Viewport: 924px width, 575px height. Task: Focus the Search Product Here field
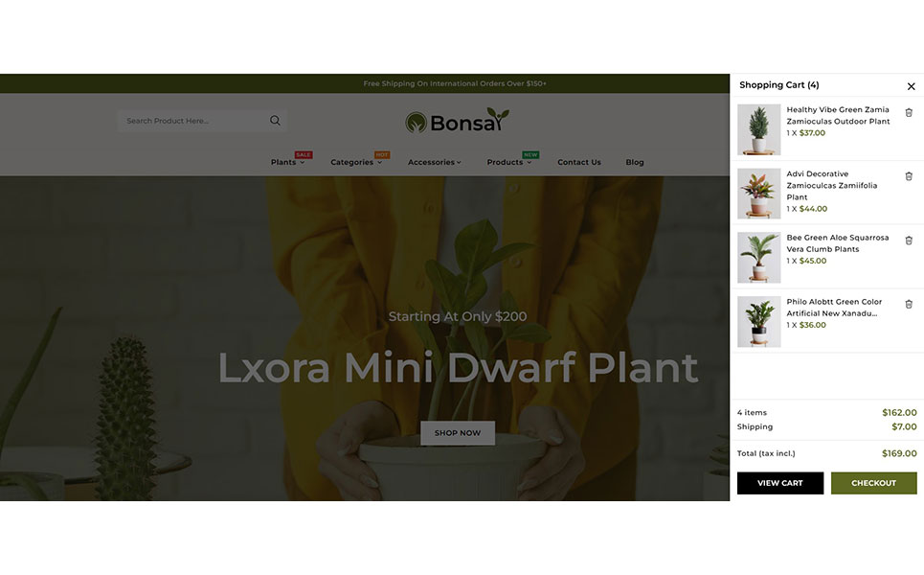194,121
